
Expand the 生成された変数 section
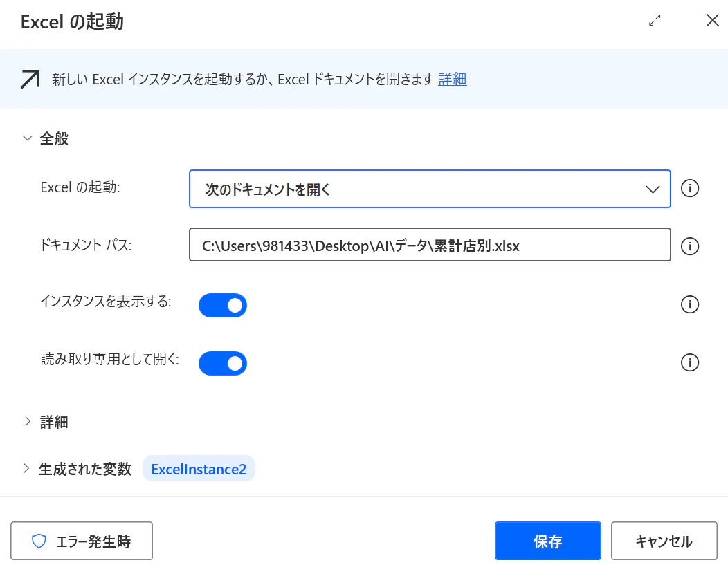[26, 469]
